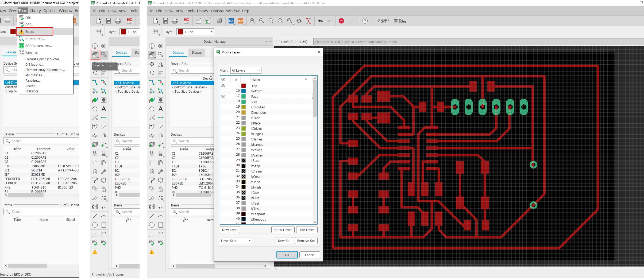Switch to the Signals tab in Design Manager
This screenshot has height=278, width=644.
(196, 53)
